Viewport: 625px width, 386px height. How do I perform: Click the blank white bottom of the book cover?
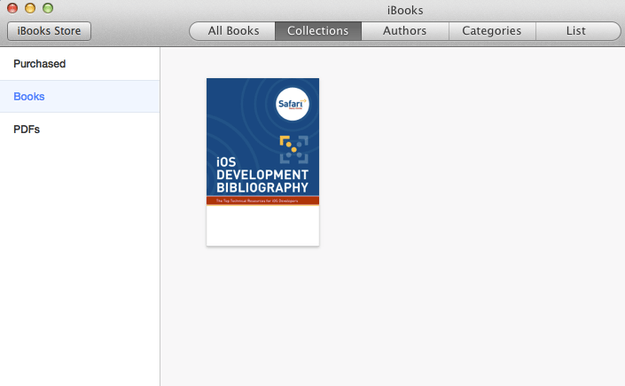pyautogui.click(x=263, y=225)
